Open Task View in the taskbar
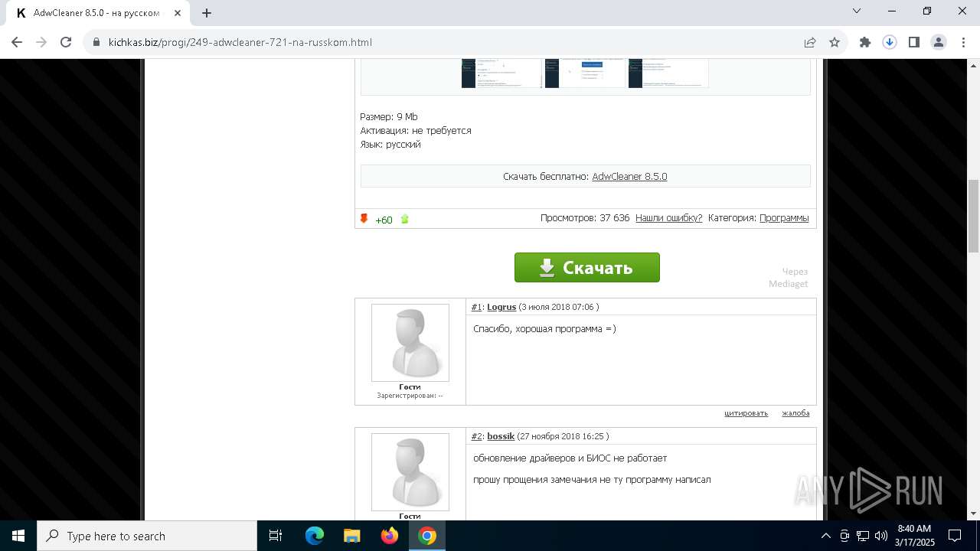Screen dimensions: 980x551 point(276,536)
